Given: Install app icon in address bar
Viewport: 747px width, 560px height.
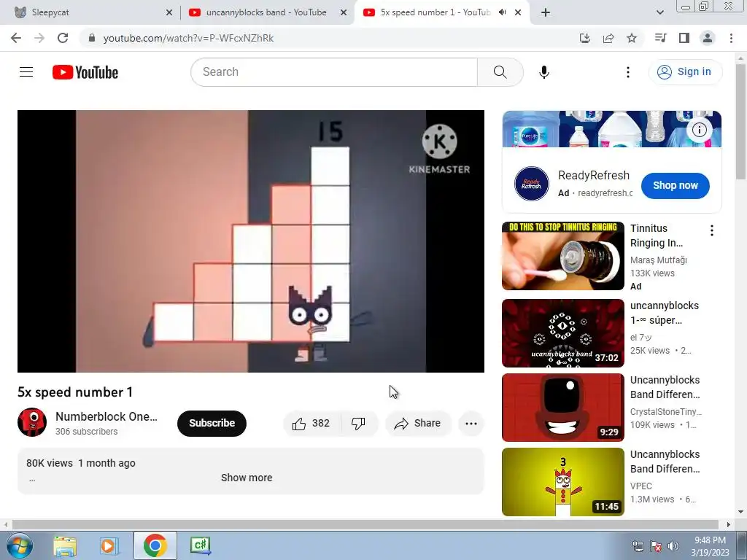Looking at the screenshot, I should coord(585,38).
